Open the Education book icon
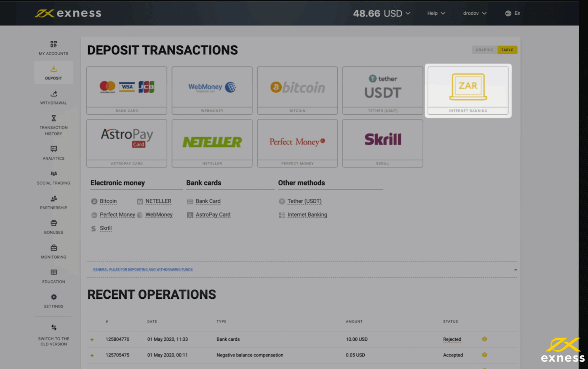Image resolution: width=588 pixels, height=369 pixels. click(54, 272)
